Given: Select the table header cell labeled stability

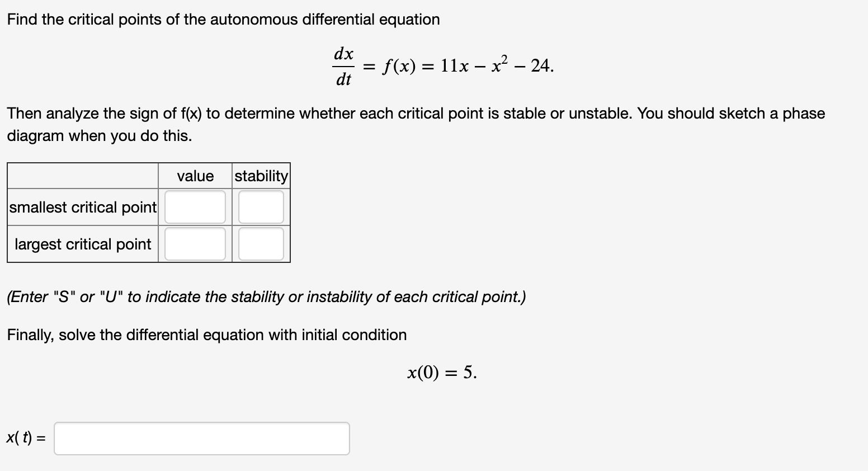Looking at the screenshot, I should click(261, 176).
